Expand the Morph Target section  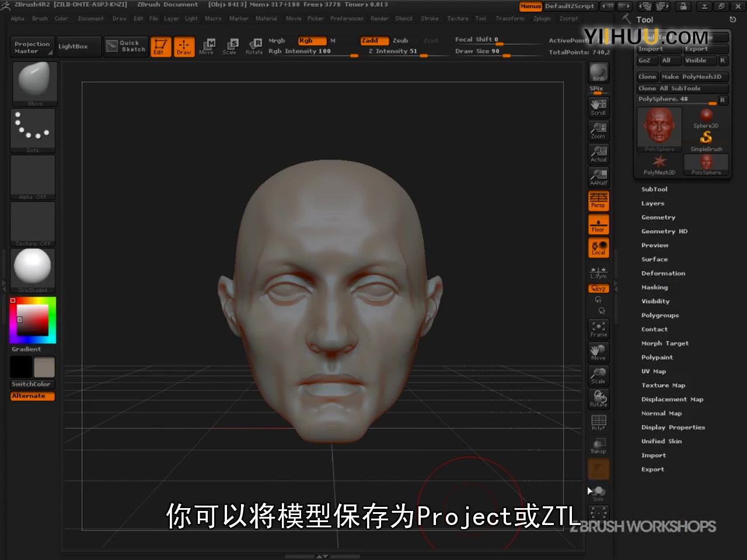tap(665, 343)
